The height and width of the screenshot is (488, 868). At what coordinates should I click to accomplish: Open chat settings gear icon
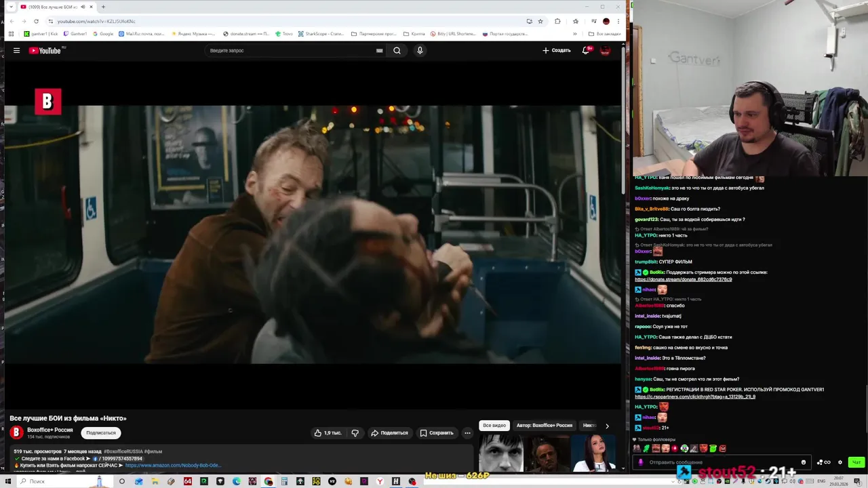(x=840, y=462)
